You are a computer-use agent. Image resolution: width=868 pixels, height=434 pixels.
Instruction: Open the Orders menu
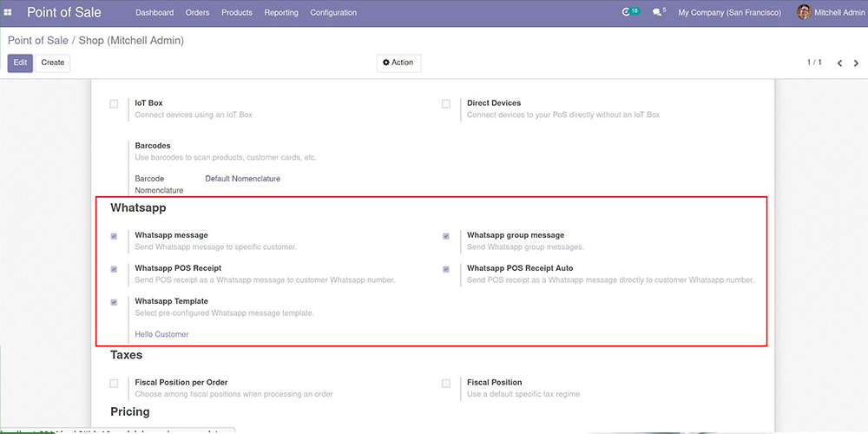pos(198,12)
